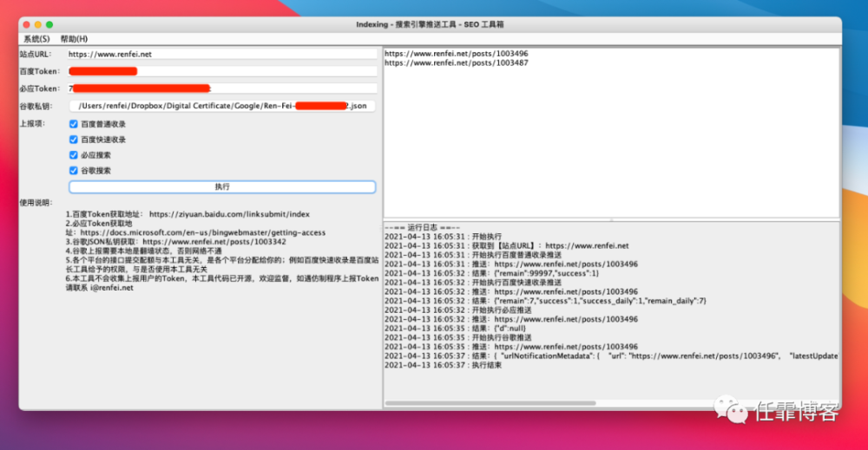Screen dimensions: 868x450
Task: Click the red close window button
Action: (27, 24)
